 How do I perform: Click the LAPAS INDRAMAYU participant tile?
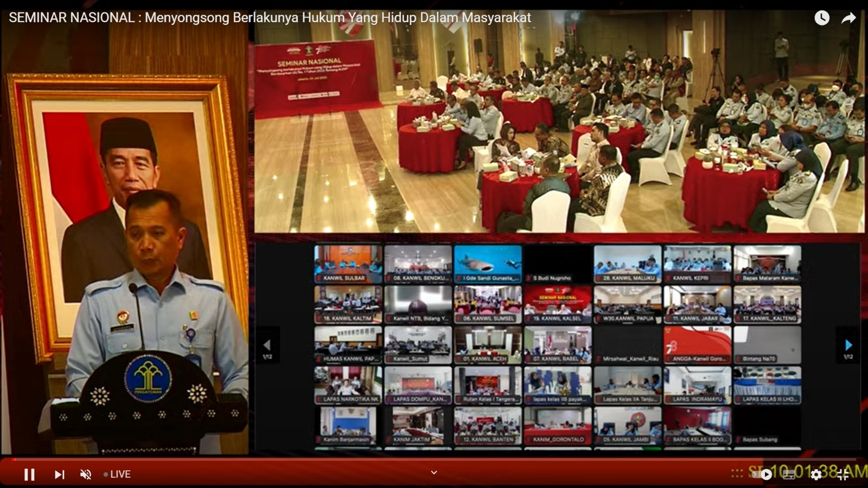[697, 386]
